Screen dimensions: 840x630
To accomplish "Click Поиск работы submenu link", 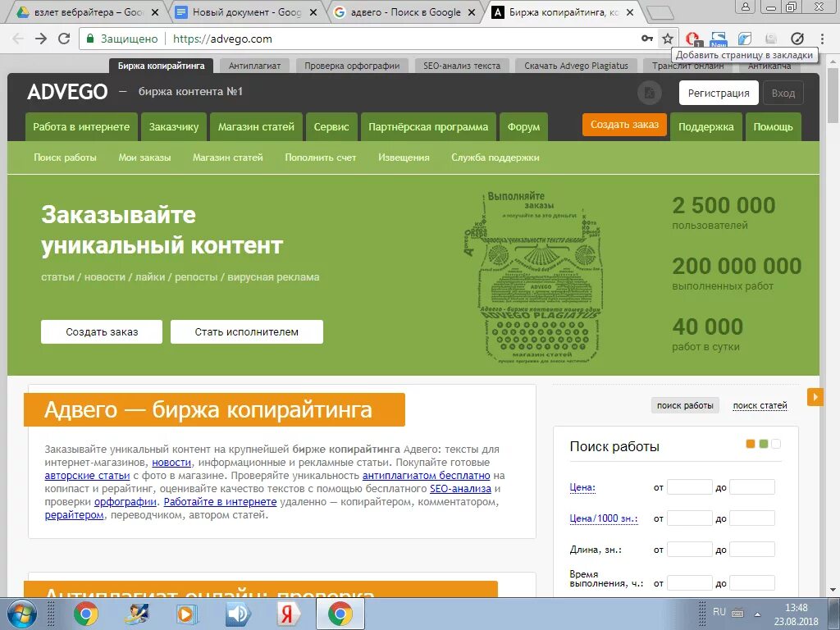I will point(65,157).
